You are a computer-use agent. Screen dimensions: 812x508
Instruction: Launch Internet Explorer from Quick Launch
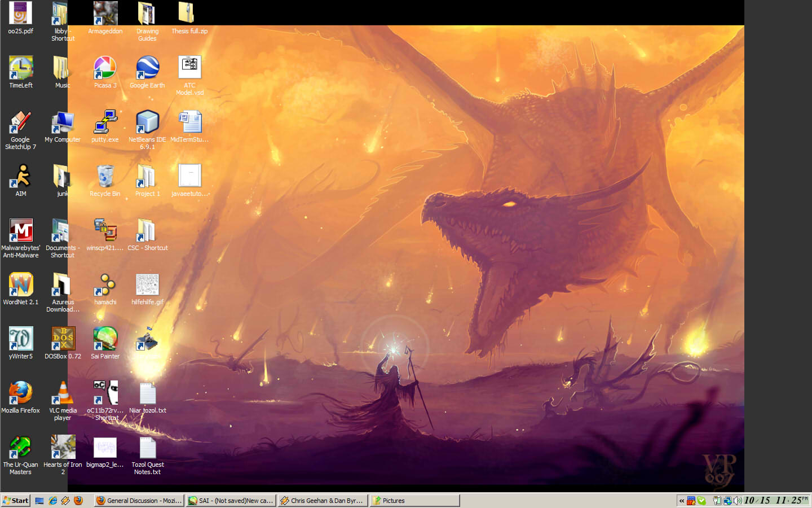pos(52,501)
